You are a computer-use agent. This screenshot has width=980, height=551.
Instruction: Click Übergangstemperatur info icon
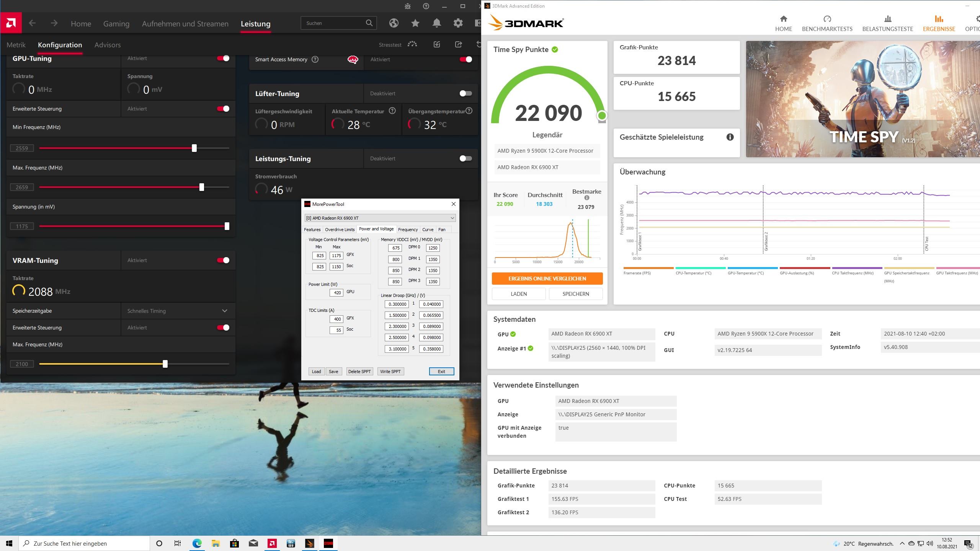point(469,111)
